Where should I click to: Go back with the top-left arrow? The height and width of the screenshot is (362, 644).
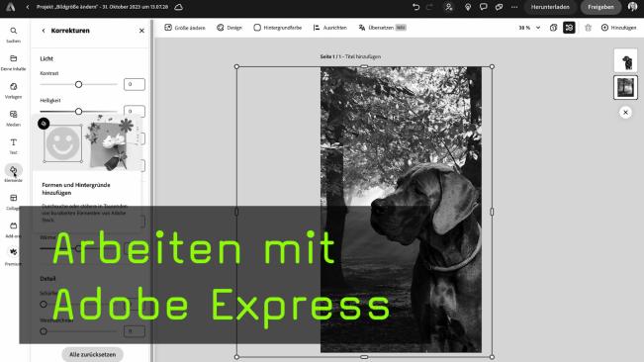pos(28,7)
